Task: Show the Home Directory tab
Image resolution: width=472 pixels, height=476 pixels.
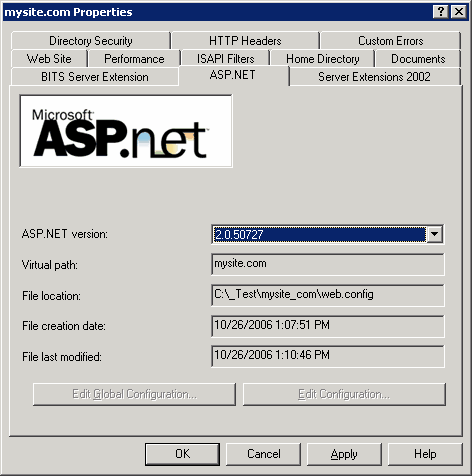Action: (322, 59)
